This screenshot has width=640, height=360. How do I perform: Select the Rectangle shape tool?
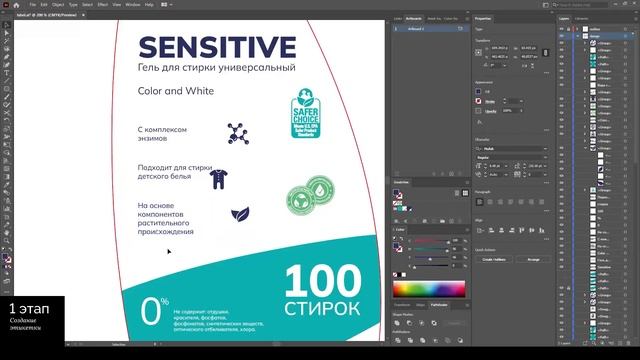pos(7,89)
